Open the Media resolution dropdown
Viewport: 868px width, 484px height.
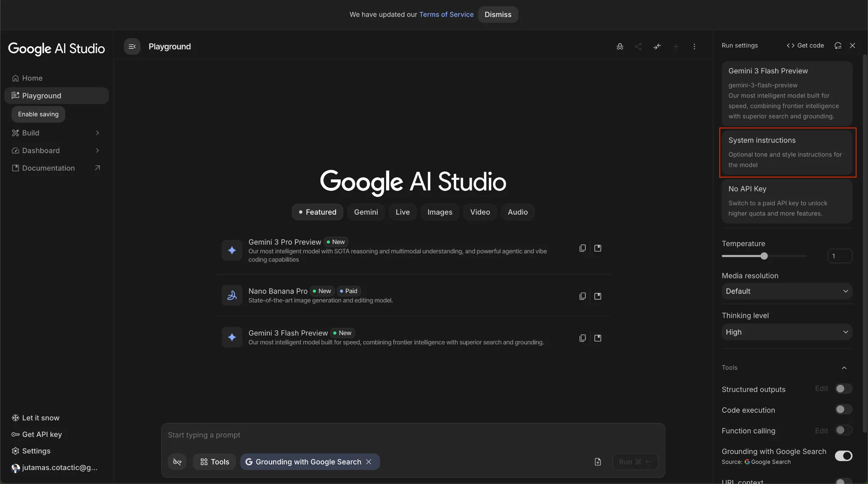787,291
